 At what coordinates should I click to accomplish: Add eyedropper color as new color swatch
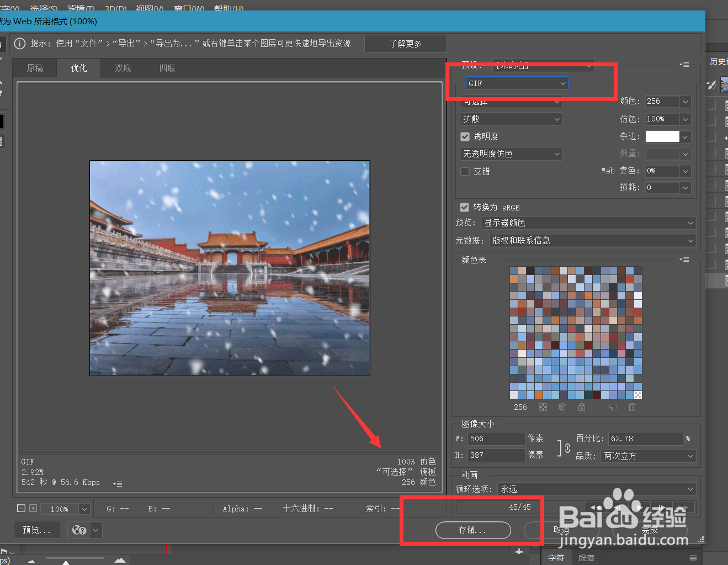point(614,407)
